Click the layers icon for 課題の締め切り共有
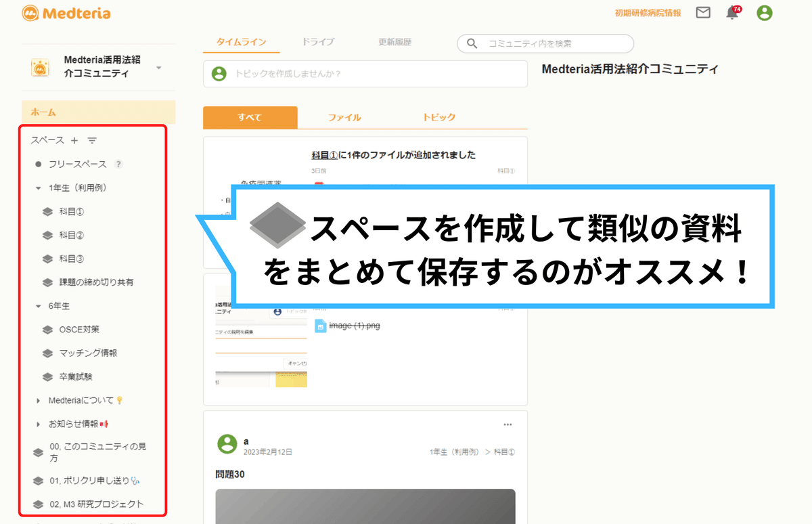 (x=47, y=282)
